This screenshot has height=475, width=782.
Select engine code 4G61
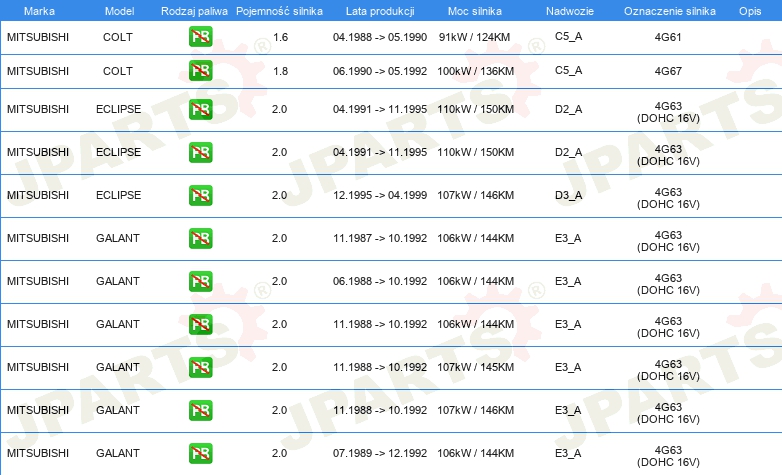[668, 37]
